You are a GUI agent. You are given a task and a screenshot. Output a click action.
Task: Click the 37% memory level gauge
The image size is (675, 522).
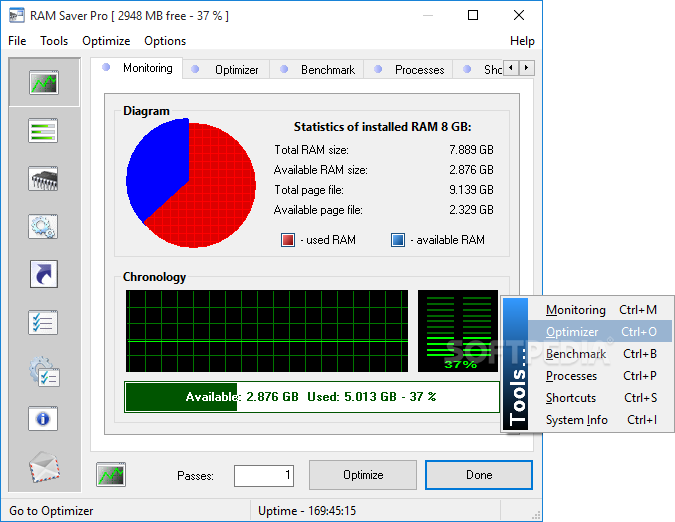458,330
